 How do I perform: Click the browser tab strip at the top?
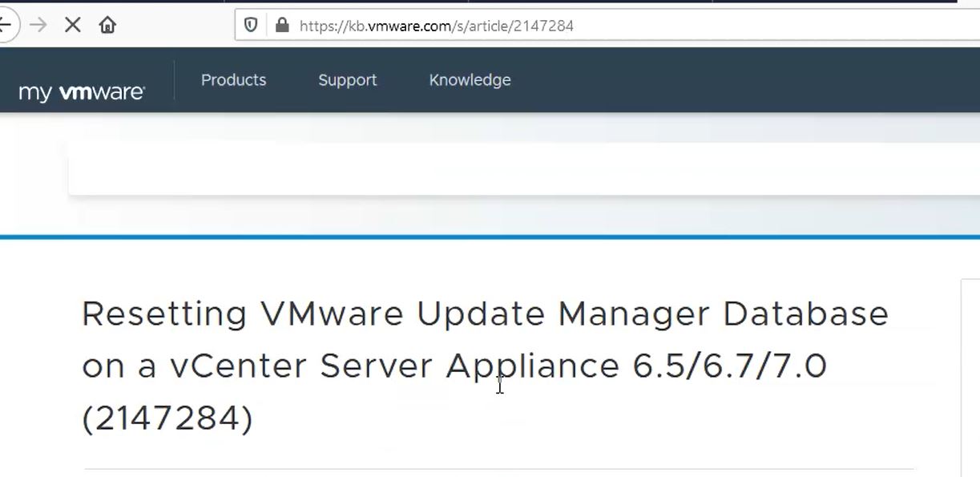point(481,2)
